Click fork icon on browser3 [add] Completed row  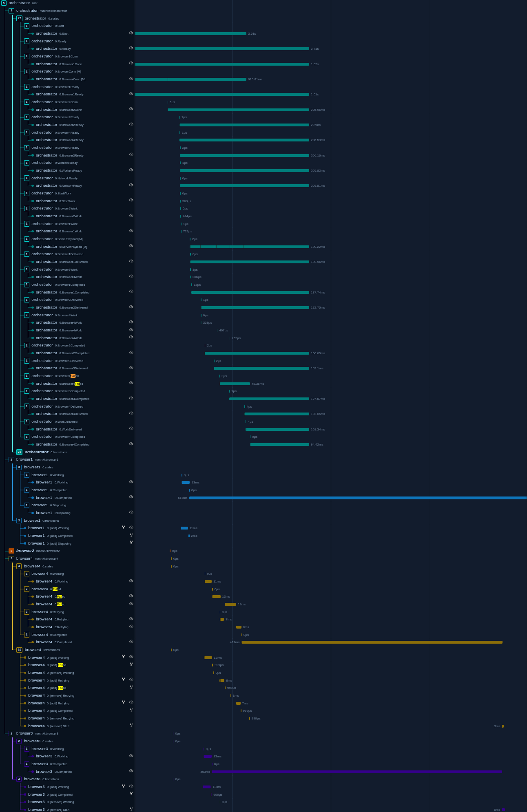point(131,794)
